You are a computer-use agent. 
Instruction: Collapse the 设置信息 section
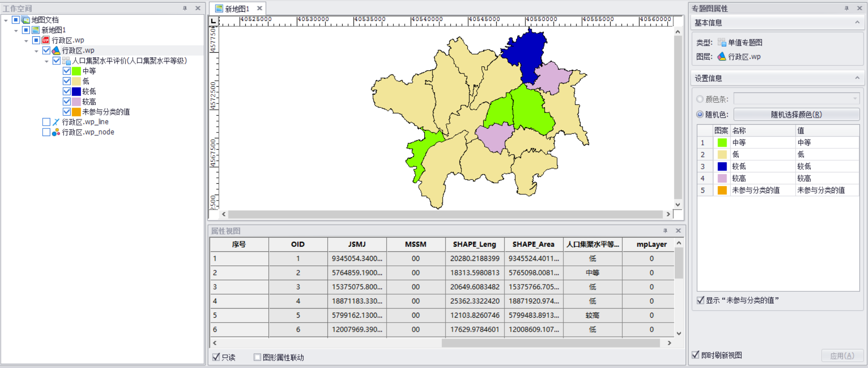click(x=857, y=78)
